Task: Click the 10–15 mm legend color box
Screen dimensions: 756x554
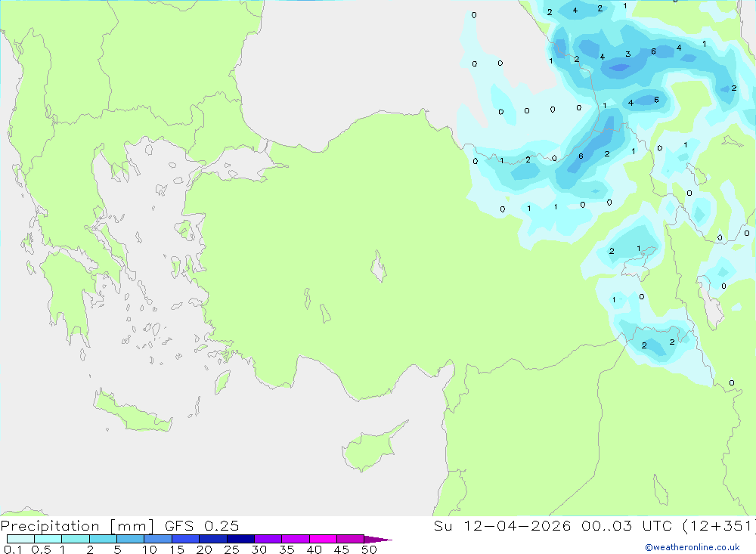Action: point(158,539)
